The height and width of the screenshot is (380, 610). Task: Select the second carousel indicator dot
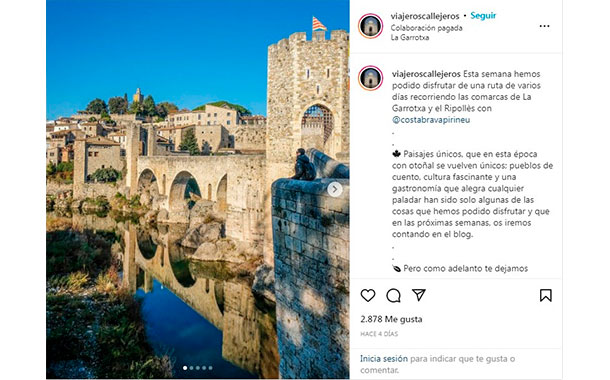(191, 368)
